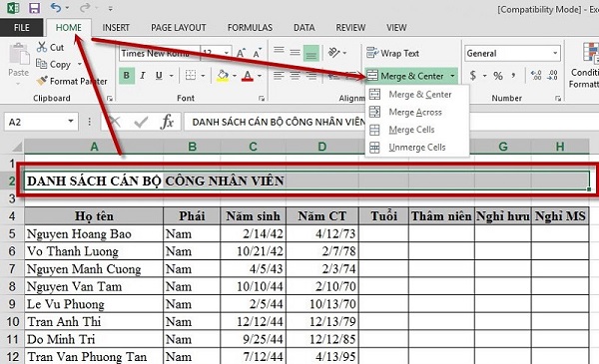This screenshot has height=364, width=599.
Task: Click the Align Left icon
Action: tap(279, 76)
